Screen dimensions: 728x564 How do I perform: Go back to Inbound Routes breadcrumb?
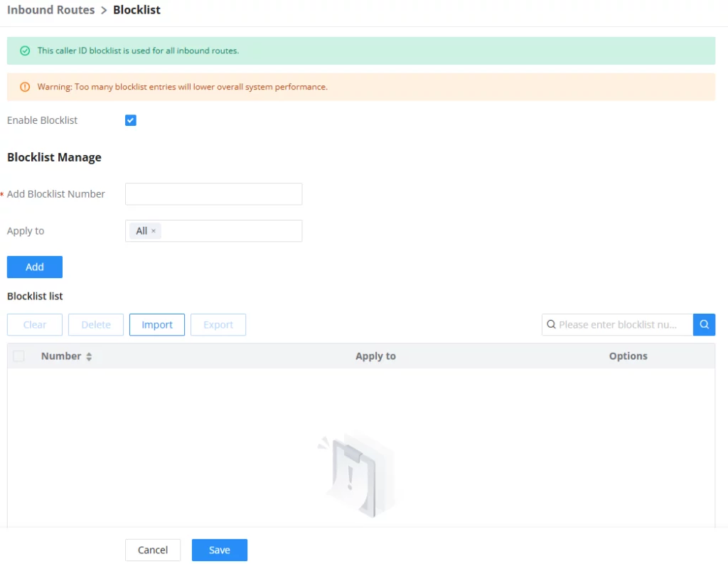tap(50, 10)
